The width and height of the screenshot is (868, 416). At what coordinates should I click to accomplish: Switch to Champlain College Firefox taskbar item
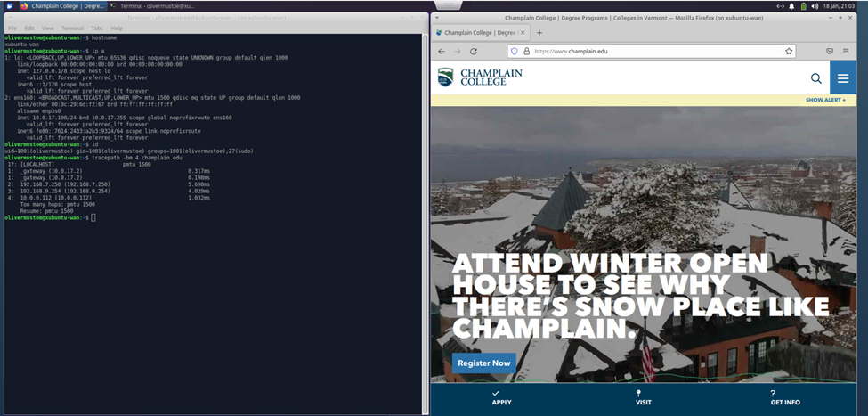coord(61,6)
